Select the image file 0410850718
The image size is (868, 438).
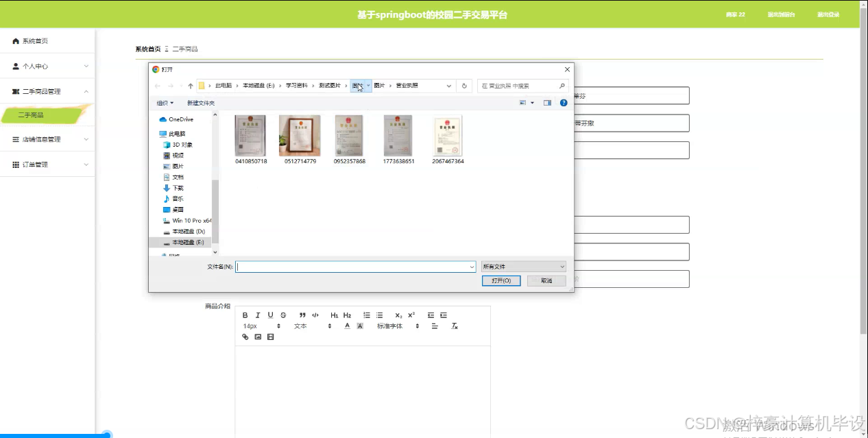point(251,140)
